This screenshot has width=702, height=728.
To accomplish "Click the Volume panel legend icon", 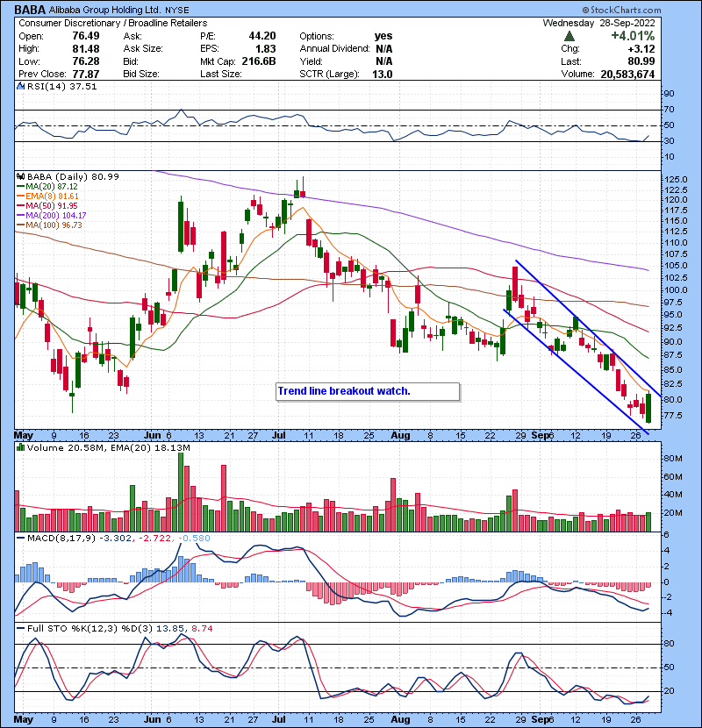I will 19,449.
